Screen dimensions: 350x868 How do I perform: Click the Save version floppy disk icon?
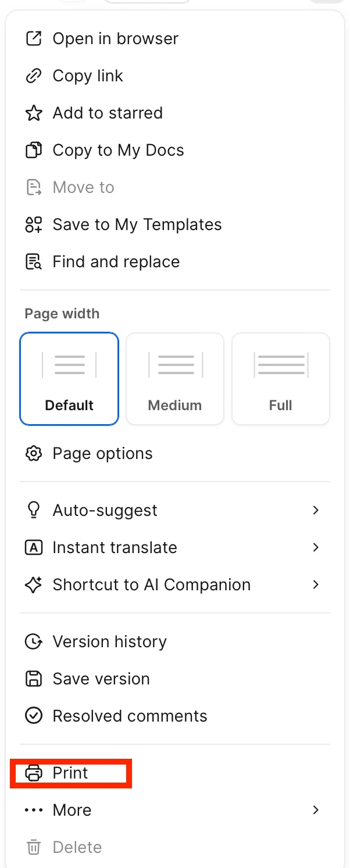(x=34, y=679)
